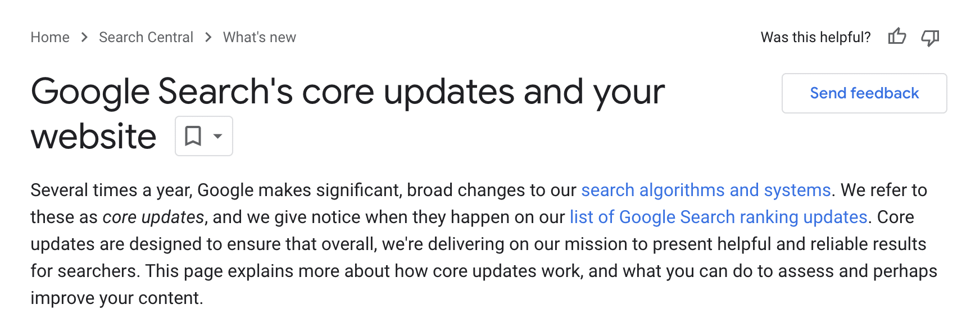Click the thumbs down not helpful icon
980x336 pixels.
click(930, 38)
